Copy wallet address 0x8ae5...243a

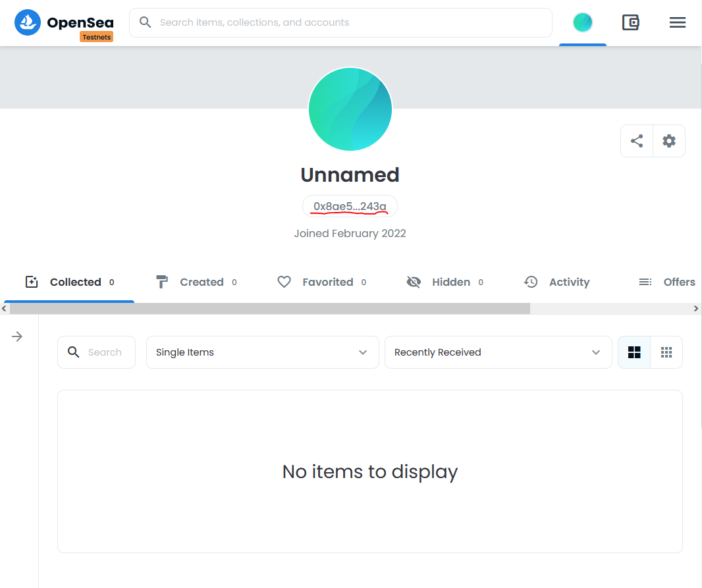[350, 207]
